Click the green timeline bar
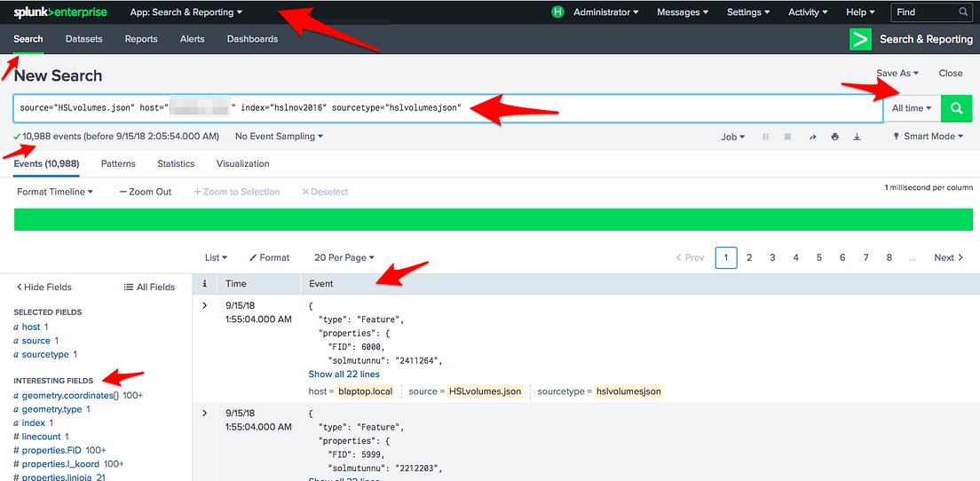Screen dimensions: 980x481 pos(494,220)
